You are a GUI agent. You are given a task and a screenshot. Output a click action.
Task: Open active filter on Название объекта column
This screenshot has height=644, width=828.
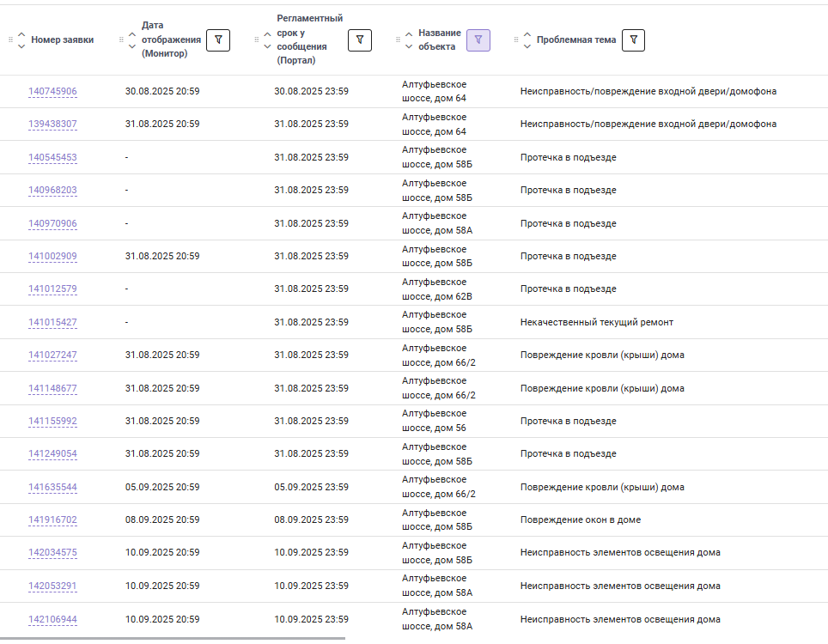pyautogui.click(x=478, y=40)
